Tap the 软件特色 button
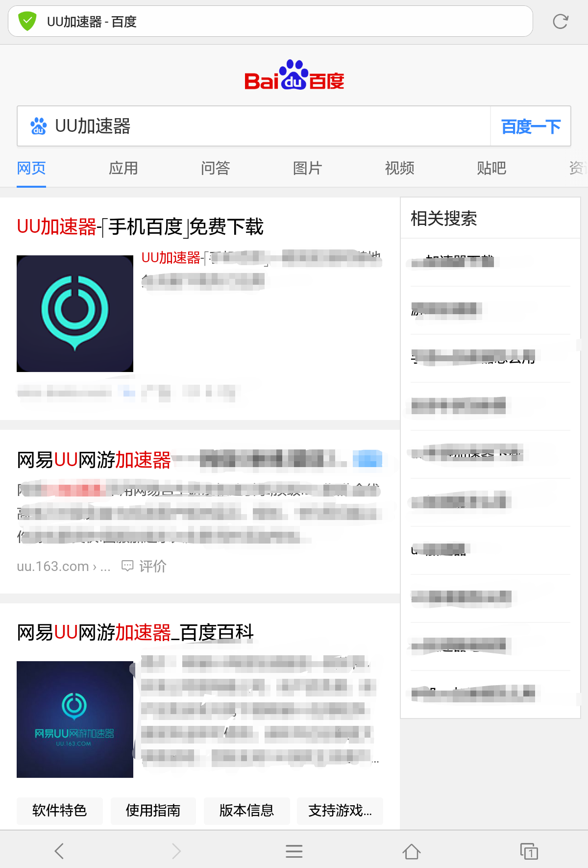The width and height of the screenshot is (588, 868). point(60,811)
